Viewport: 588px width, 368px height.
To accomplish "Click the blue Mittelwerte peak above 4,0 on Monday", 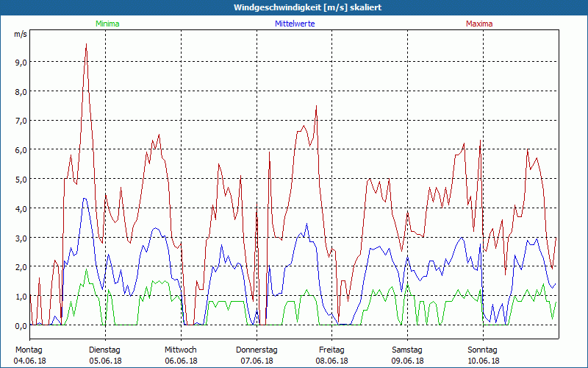I will coord(85,199).
